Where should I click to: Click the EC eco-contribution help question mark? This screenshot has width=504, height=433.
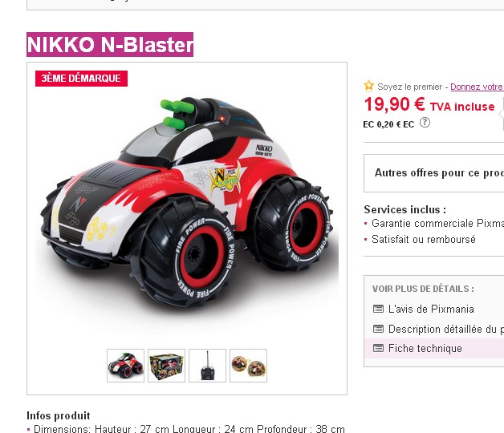pyautogui.click(x=425, y=123)
